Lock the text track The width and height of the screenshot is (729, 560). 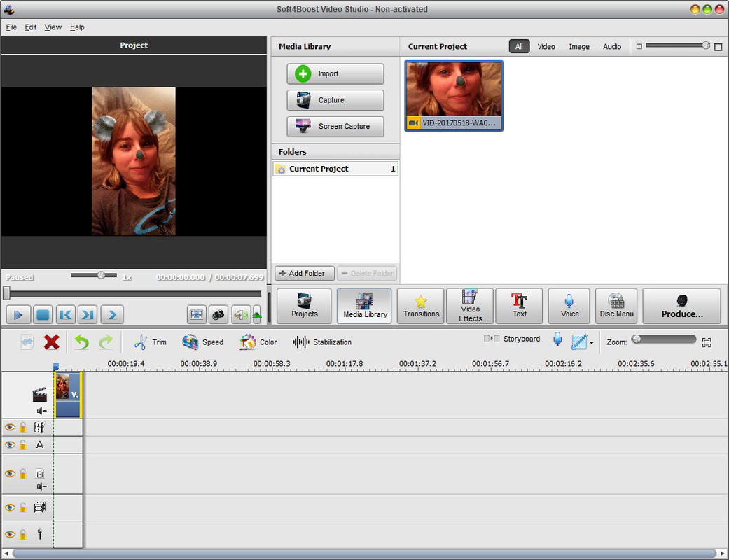[x=23, y=444]
